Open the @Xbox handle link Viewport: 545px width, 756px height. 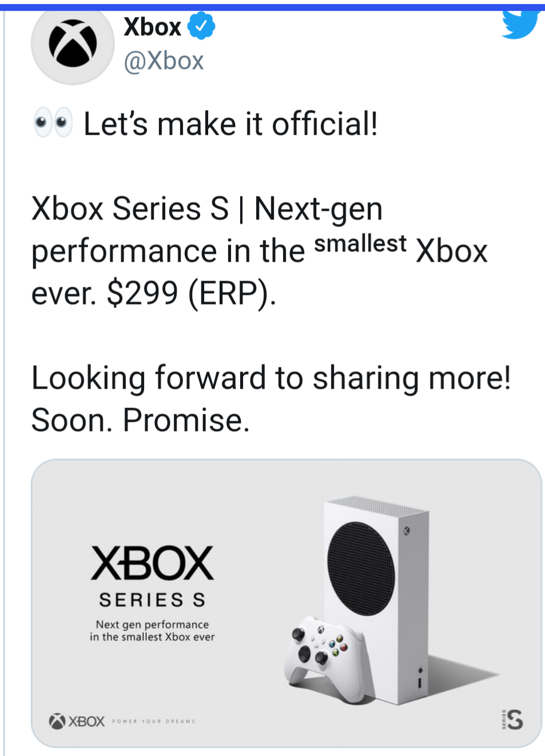click(164, 61)
